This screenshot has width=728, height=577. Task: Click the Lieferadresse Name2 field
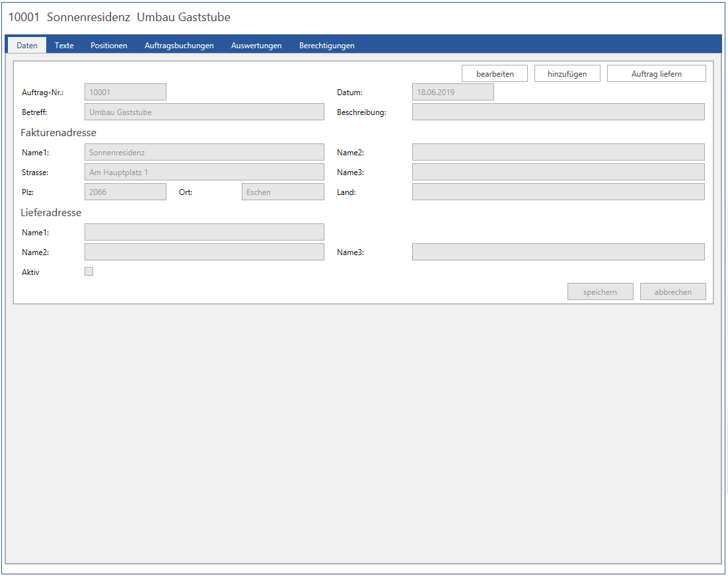click(204, 252)
